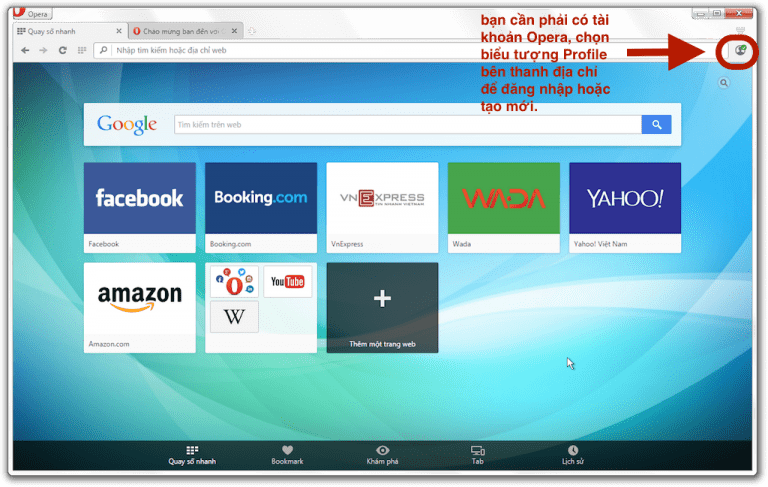768x487 pixels.
Task: Open the VnExpress speed dial tile
Action: coord(383,208)
